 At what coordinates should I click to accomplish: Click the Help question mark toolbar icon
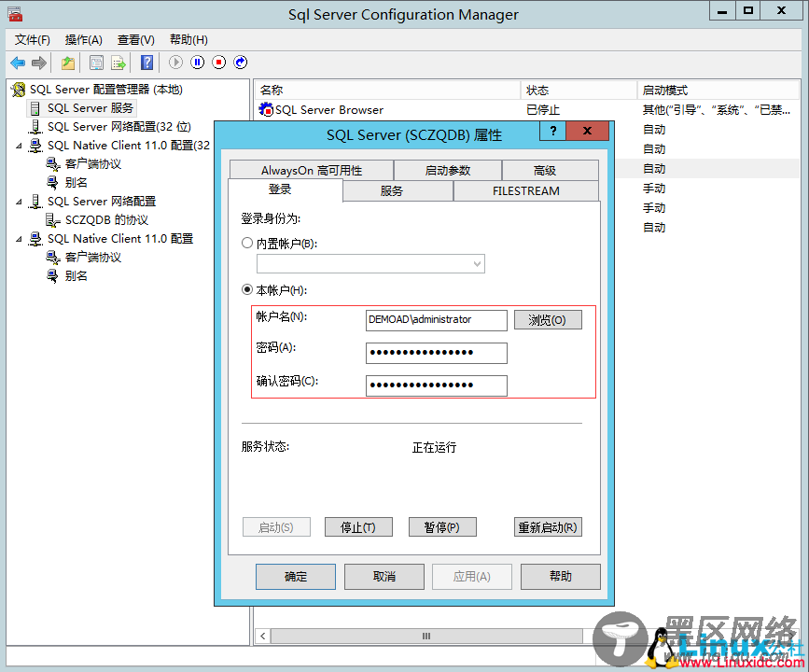point(147,63)
